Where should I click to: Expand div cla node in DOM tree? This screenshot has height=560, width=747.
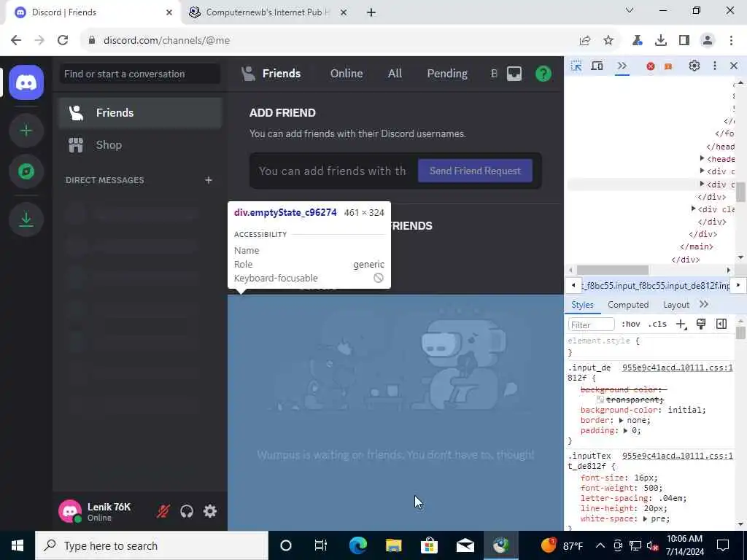(x=694, y=209)
